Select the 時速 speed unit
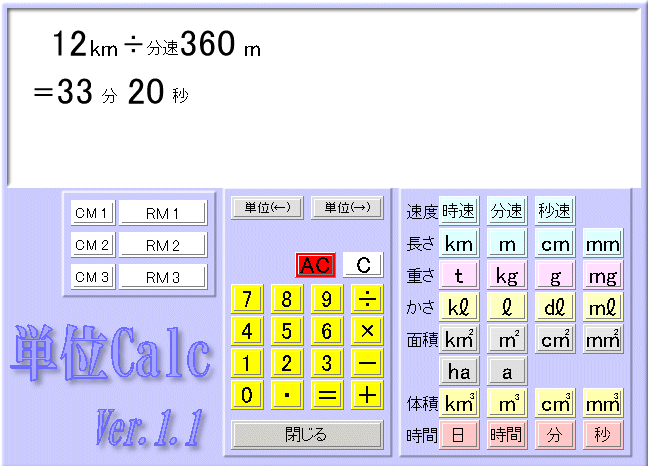The height and width of the screenshot is (466, 648). [459, 211]
